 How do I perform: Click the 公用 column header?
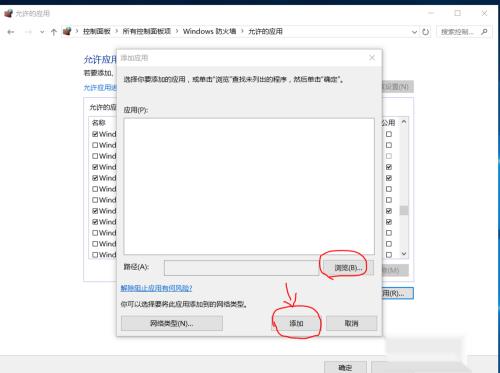(388, 123)
